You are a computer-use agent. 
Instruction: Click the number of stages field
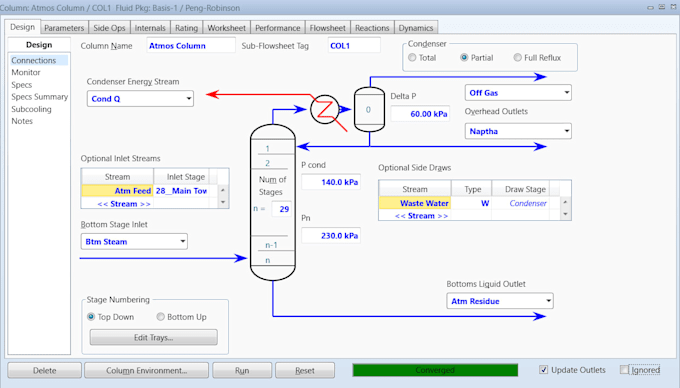point(281,209)
